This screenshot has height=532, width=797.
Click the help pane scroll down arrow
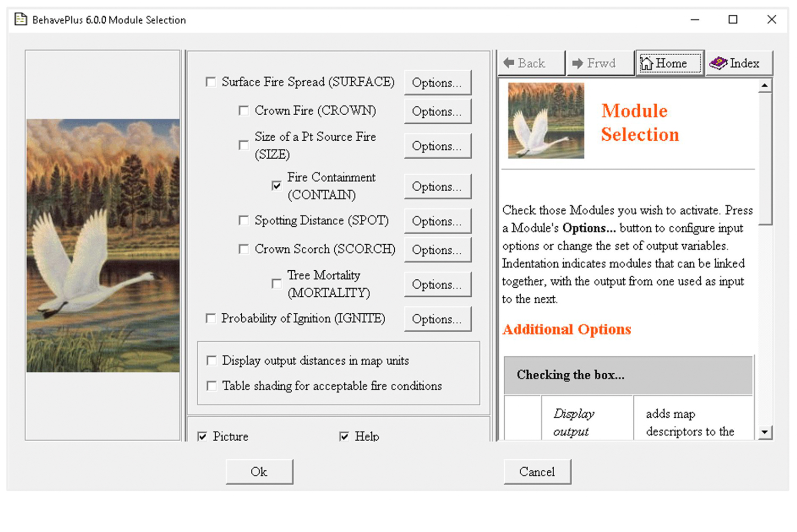(x=765, y=432)
